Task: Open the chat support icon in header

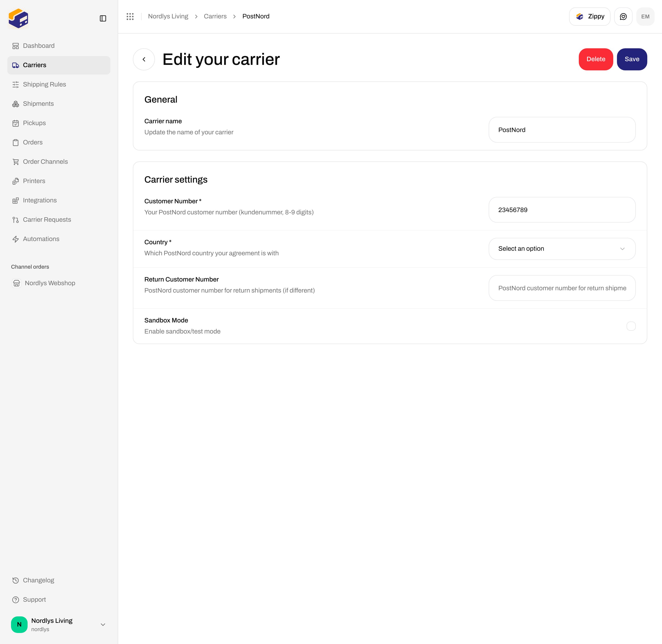Action: [623, 17]
